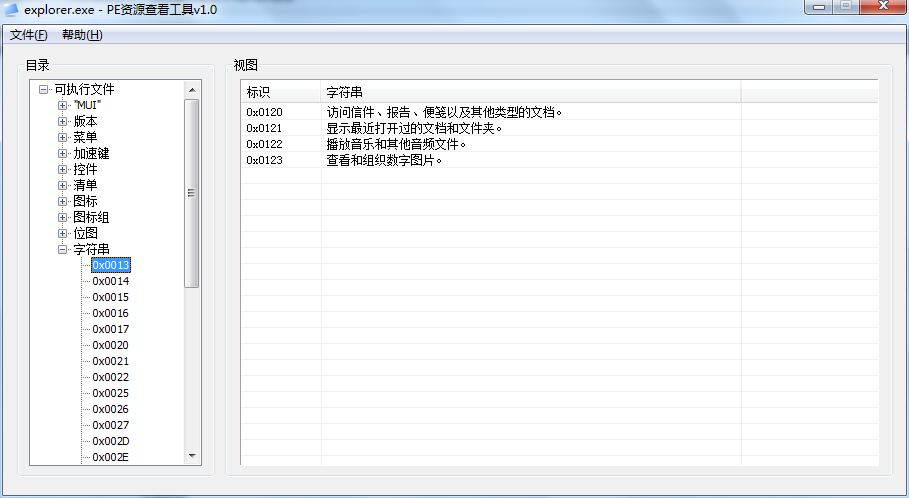The image size is (909, 498).
Task: Expand the 加速键 tree node
Action: click(x=63, y=153)
